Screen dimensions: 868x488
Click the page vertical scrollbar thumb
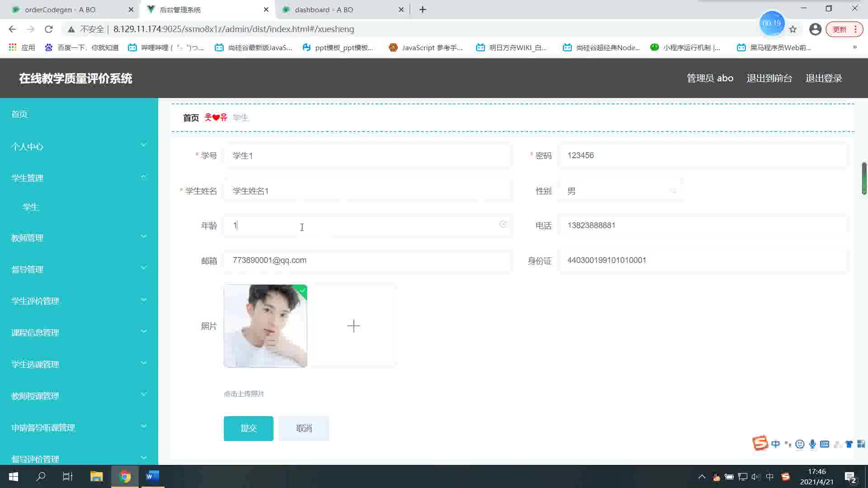(x=864, y=178)
